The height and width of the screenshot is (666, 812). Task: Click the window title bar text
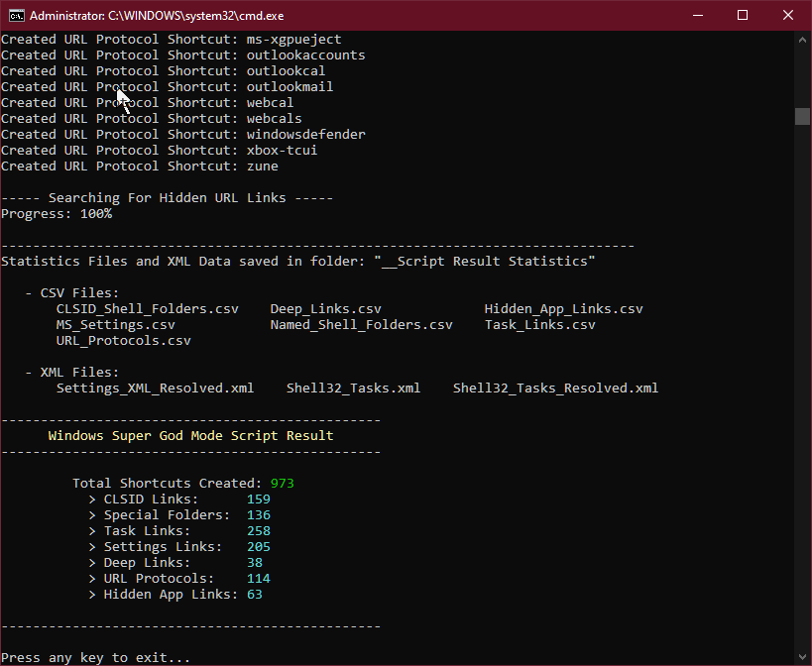[x=157, y=16]
